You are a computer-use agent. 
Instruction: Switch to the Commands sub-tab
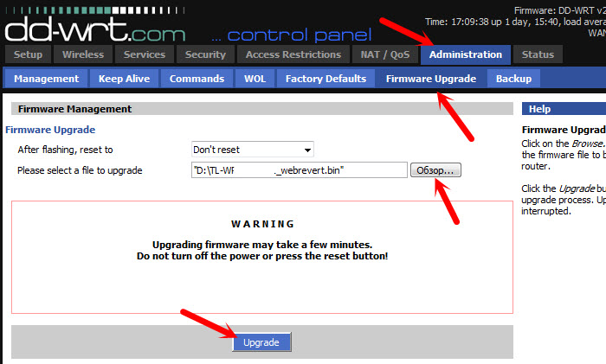point(197,79)
